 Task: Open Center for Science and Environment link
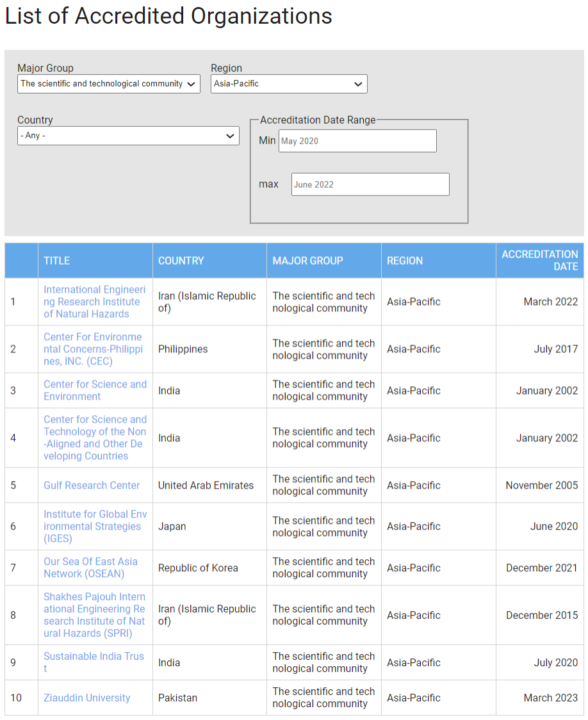click(x=95, y=390)
